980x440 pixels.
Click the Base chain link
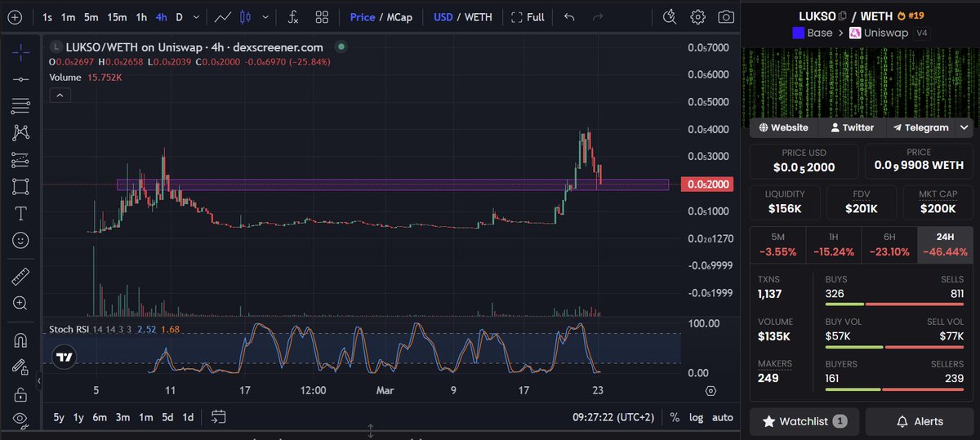[x=813, y=33]
